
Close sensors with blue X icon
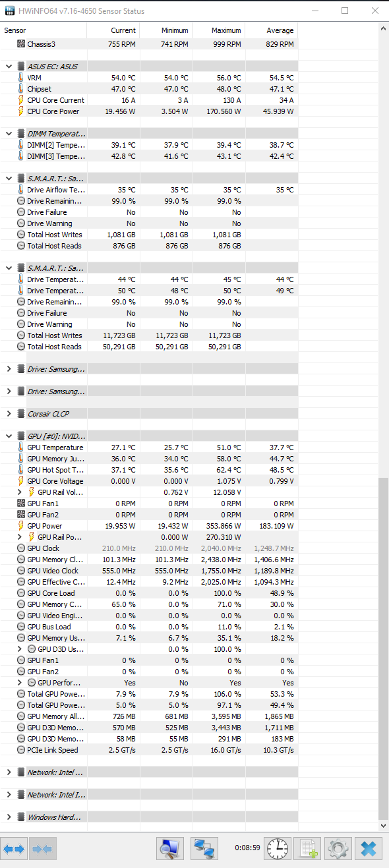pyautogui.click(x=369, y=848)
